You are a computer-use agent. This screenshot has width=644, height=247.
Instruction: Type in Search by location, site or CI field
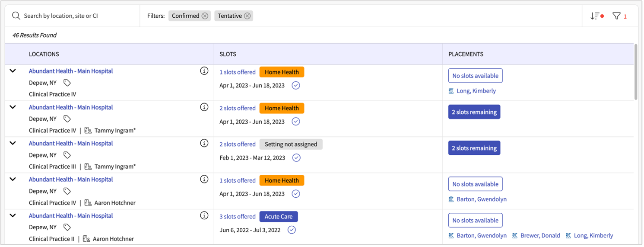(78, 16)
